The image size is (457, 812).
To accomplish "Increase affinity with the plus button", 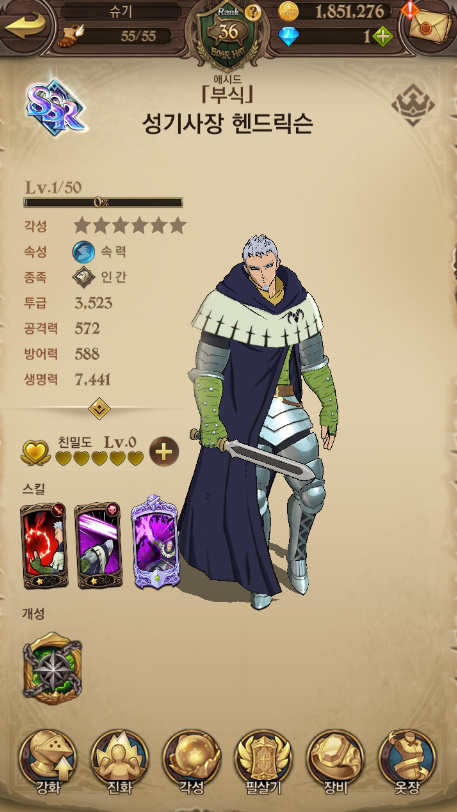I will (164, 452).
